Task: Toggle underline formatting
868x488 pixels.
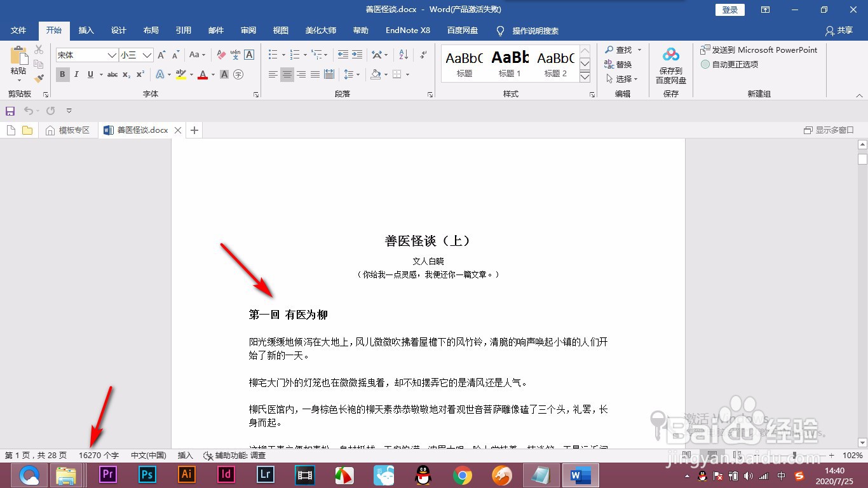Action: [90, 74]
